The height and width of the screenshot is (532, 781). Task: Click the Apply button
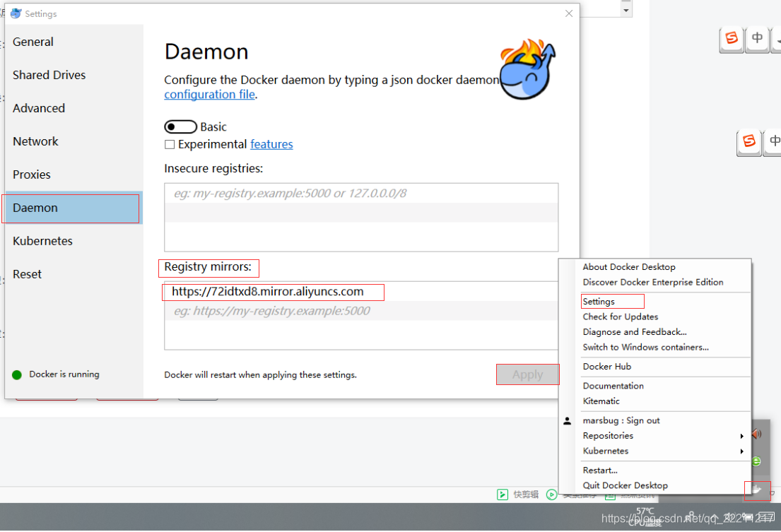[x=527, y=374]
